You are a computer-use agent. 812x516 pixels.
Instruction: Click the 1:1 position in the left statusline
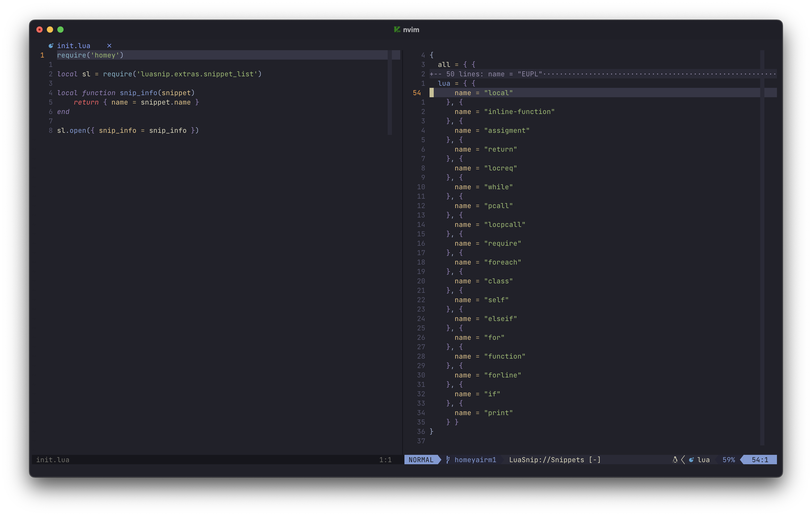pyautogui.click(x=385, y=460)
